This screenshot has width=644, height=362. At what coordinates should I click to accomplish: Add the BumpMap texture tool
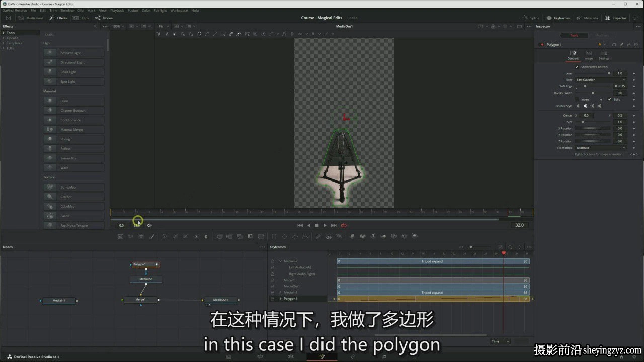(74, 187)
